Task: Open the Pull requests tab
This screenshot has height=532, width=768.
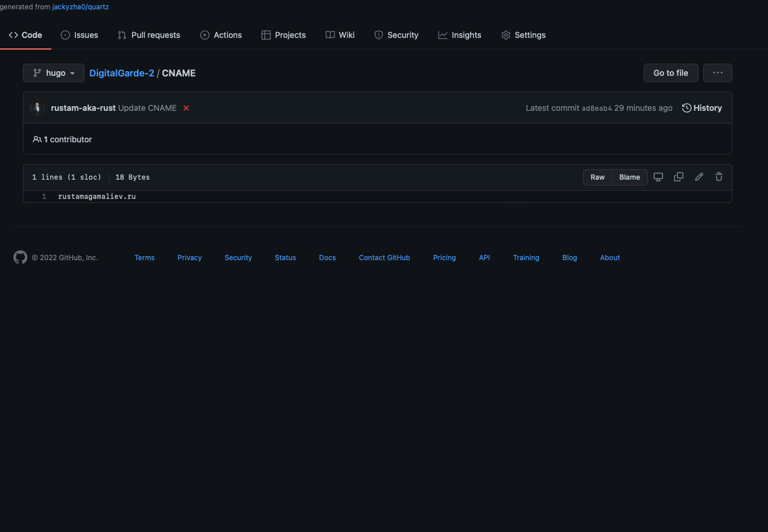Action: point(149,35)
